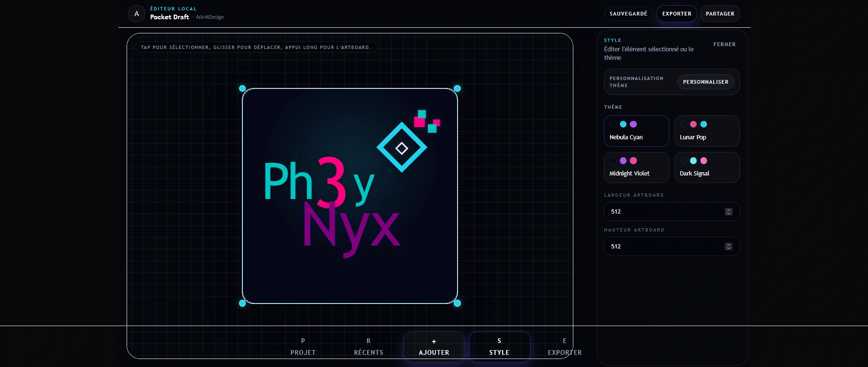Viewport: 868px width, 367px height.
Task: Choose the Midnight Violet theme
Action: [x=636, y=168]
